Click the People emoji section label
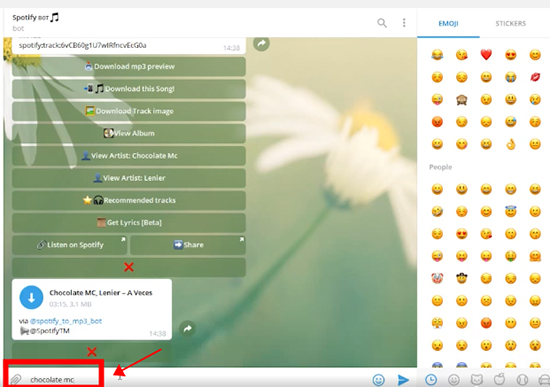This screenshot has height=387, width=550. coord(441,167)
